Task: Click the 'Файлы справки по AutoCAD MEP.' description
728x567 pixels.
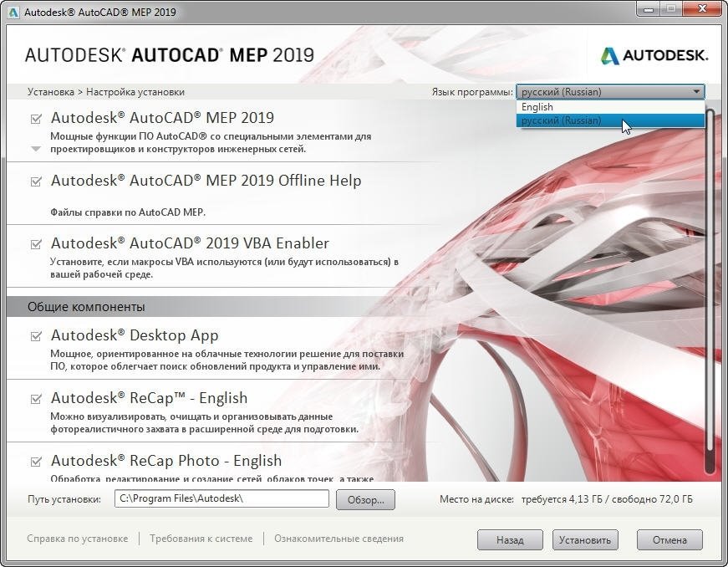Action: [x=128, y=212]
